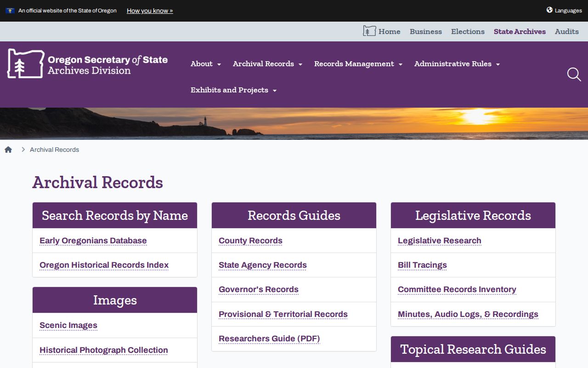This screenshot has height=368, width=588.
Task: Open the Scenic Images link
Action: point(68,325)
